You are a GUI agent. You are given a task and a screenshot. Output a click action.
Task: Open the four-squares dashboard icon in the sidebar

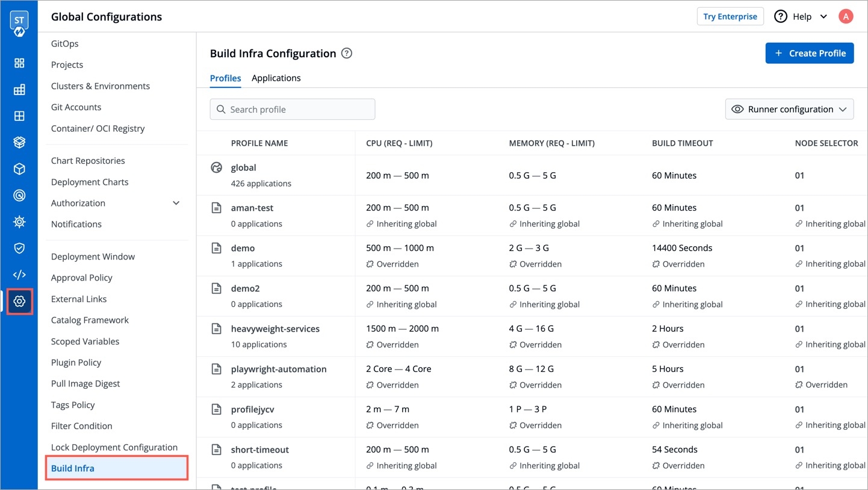coord(19,63)
